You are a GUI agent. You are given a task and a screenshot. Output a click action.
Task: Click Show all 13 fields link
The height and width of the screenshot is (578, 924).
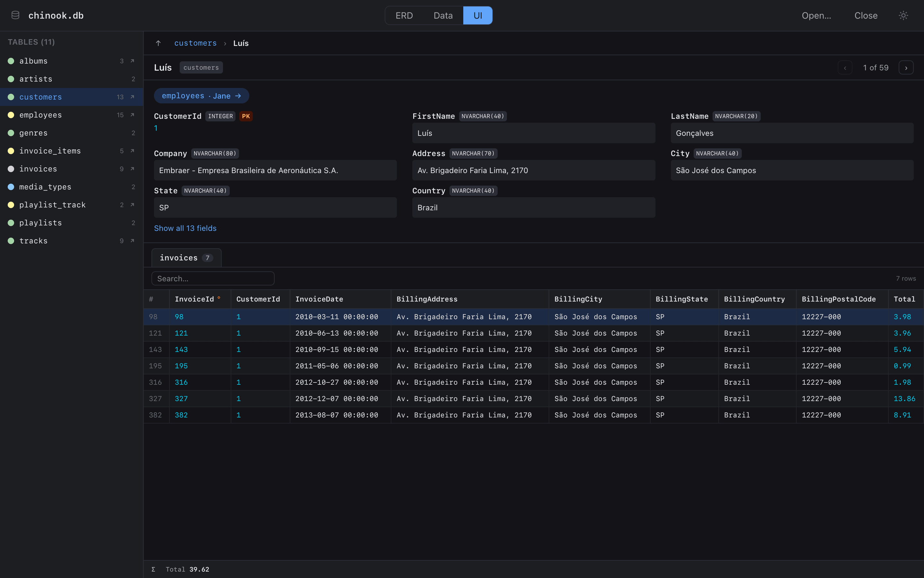pyautogui.click(x=185, y=228)
